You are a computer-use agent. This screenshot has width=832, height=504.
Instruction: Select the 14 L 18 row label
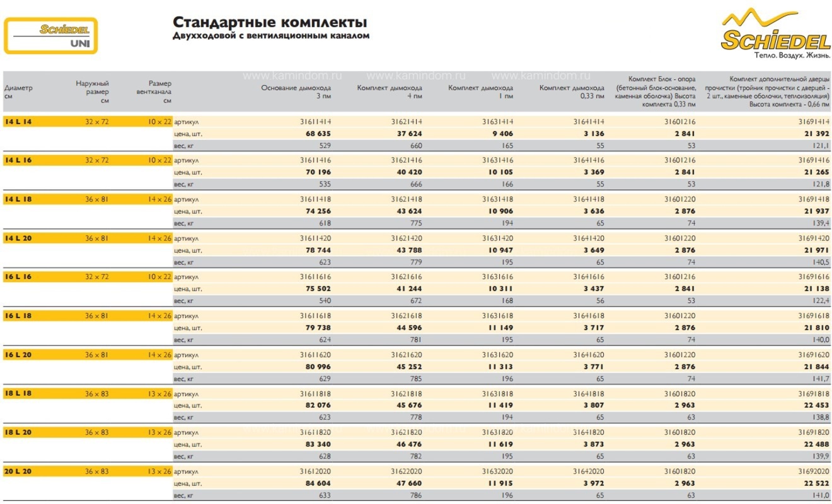tap(18, 199)
